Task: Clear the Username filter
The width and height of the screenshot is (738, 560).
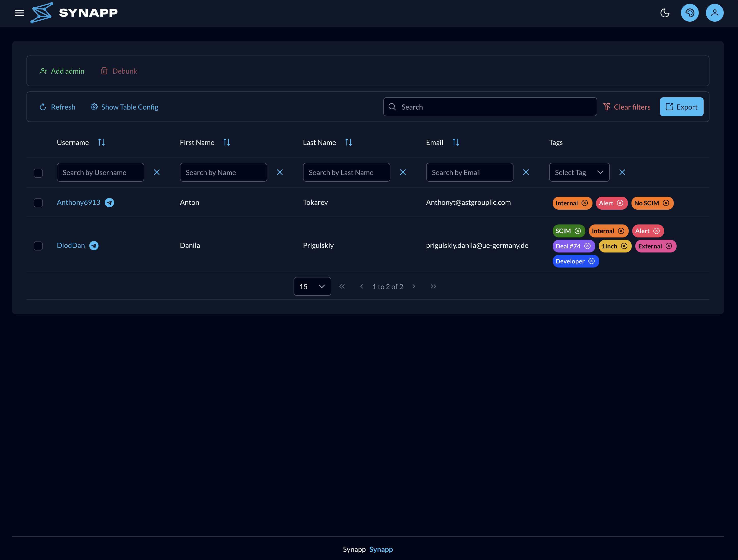Action: point(156,172)
